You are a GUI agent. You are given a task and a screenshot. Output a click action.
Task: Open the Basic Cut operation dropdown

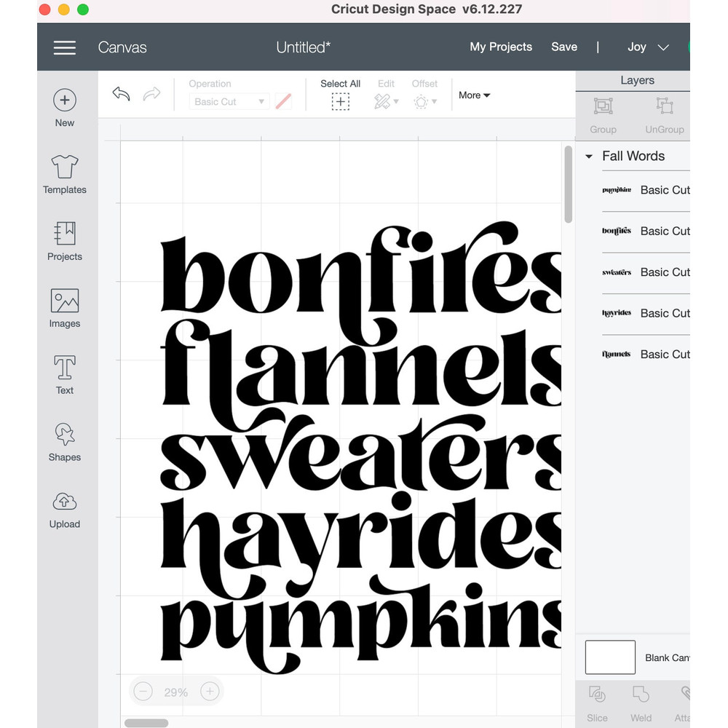click(229, 101)
